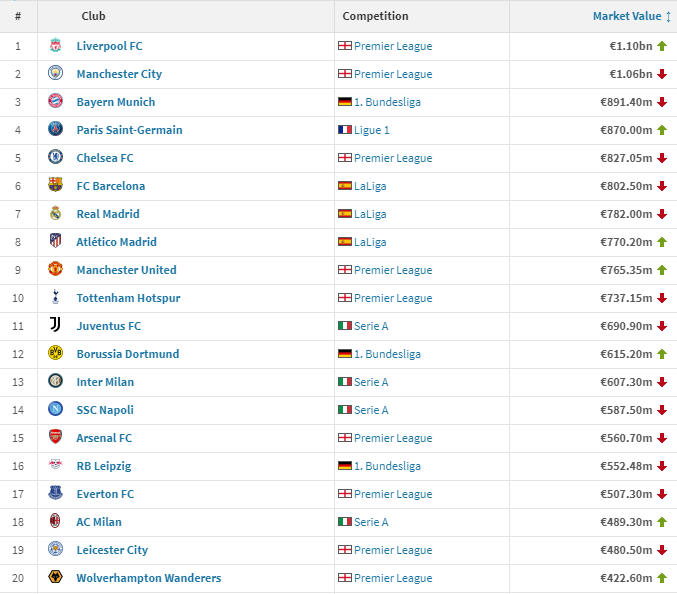The height and width of the screenshot is (594, 677).
Task: Click the French flag beside Ligue 1
Action: (x=345, y=130)
